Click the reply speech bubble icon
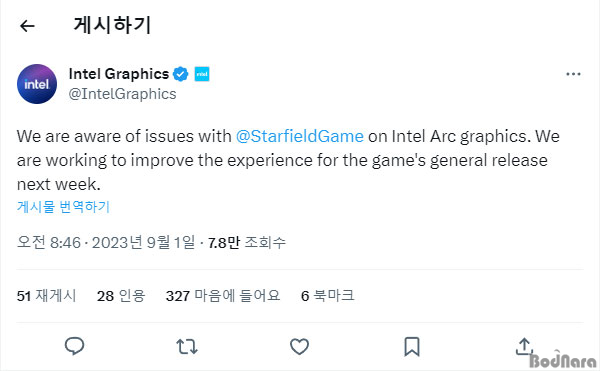 (74, 346)
